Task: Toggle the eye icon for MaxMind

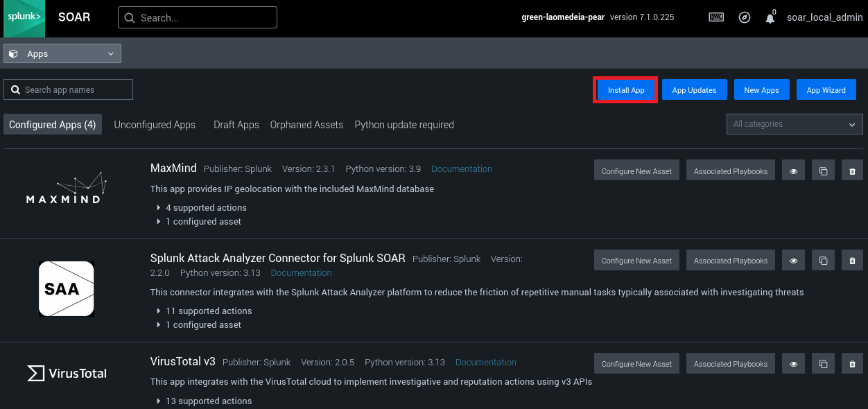Action: [x=794, y=171]
